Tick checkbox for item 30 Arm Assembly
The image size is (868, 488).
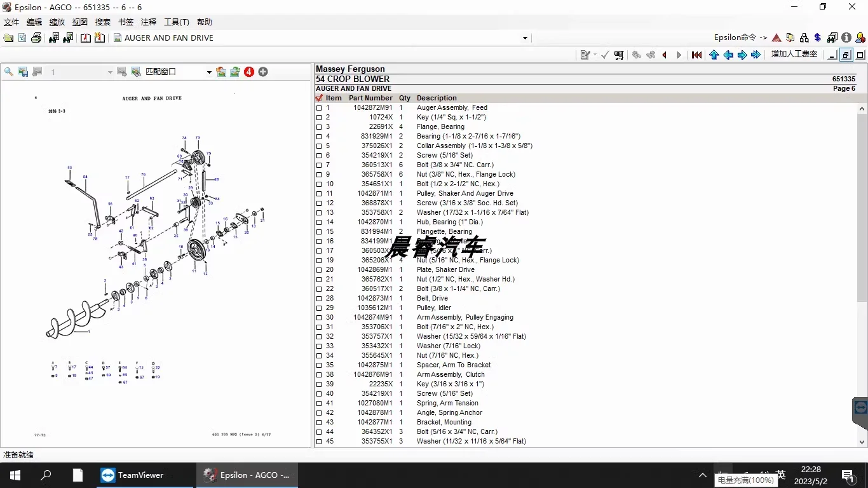319,318
